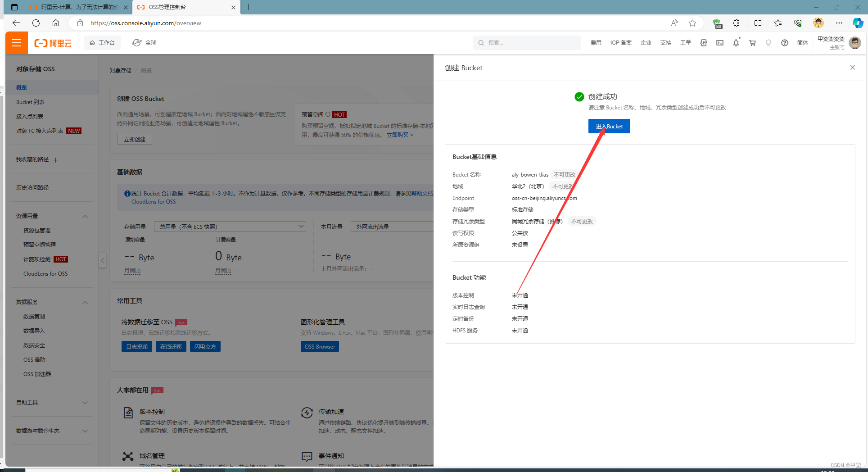Viewport: 868px width, 472px height.
Task: Select 概览 in OSS sidebar
Action: coord(52,87)
